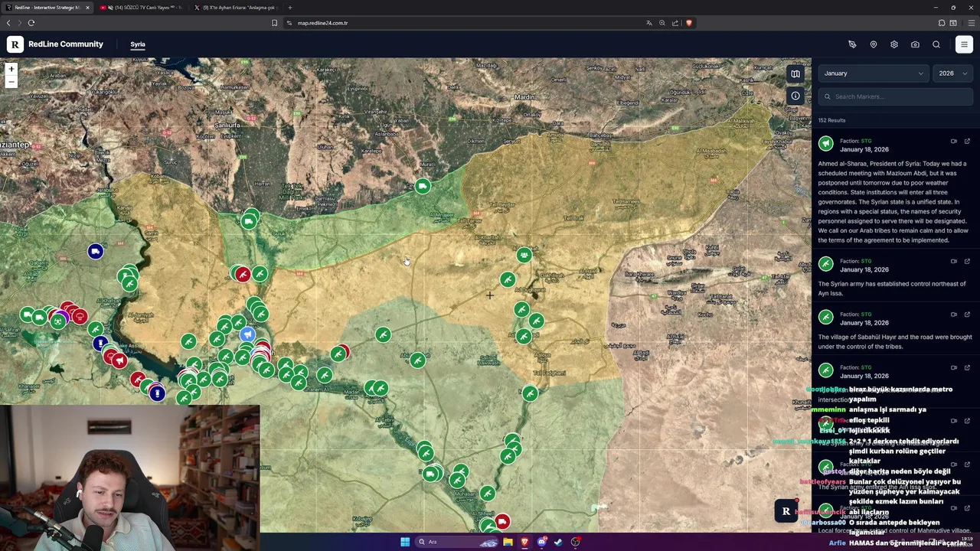Show the map info icon button
980x551 pixels.
tap(795, 96)
